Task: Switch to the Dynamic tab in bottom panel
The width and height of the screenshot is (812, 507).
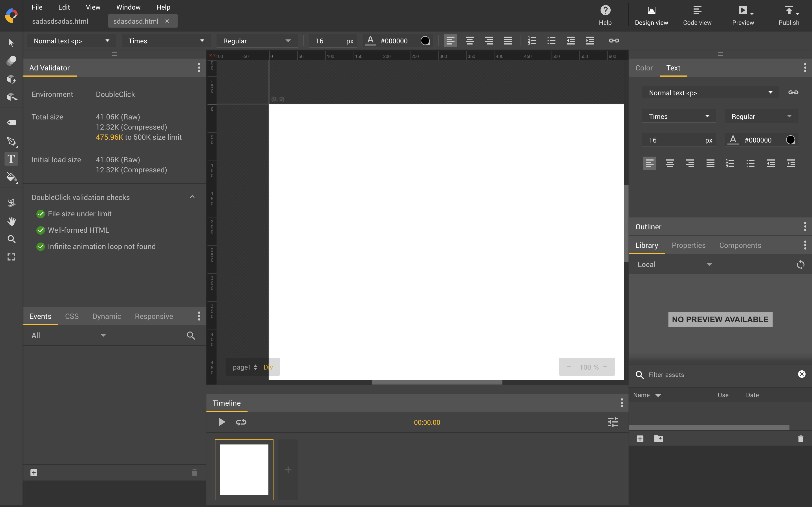Action: pos(106,316)
